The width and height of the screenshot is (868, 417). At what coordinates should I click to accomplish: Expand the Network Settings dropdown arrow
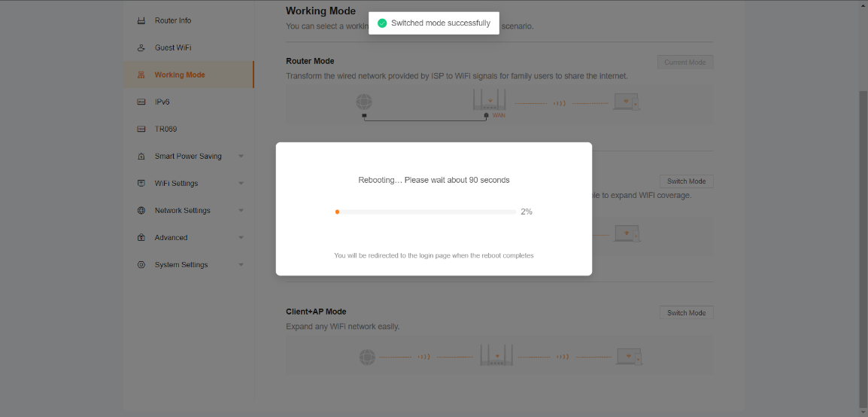[241, 211]
